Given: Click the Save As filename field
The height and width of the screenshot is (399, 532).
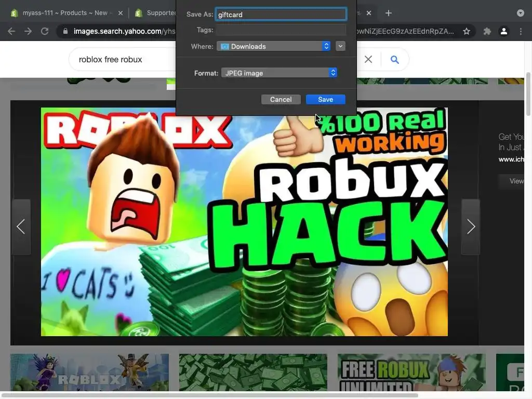Looking at the screenshot, I should click(x=281, y=14).
